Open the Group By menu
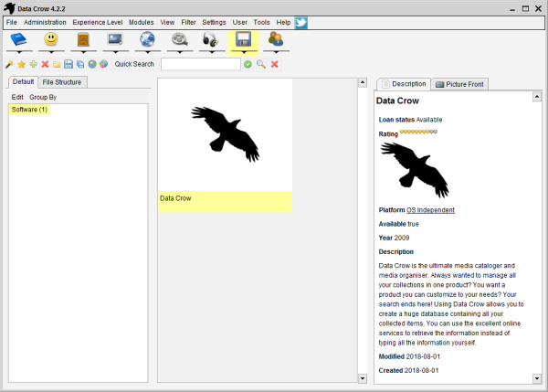548x392 pixels. pos(43,97)
